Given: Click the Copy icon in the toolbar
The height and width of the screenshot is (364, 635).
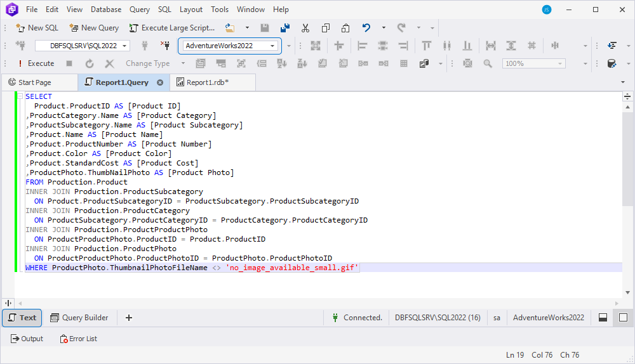Looking at the screenshot, I should pos(326,28).
